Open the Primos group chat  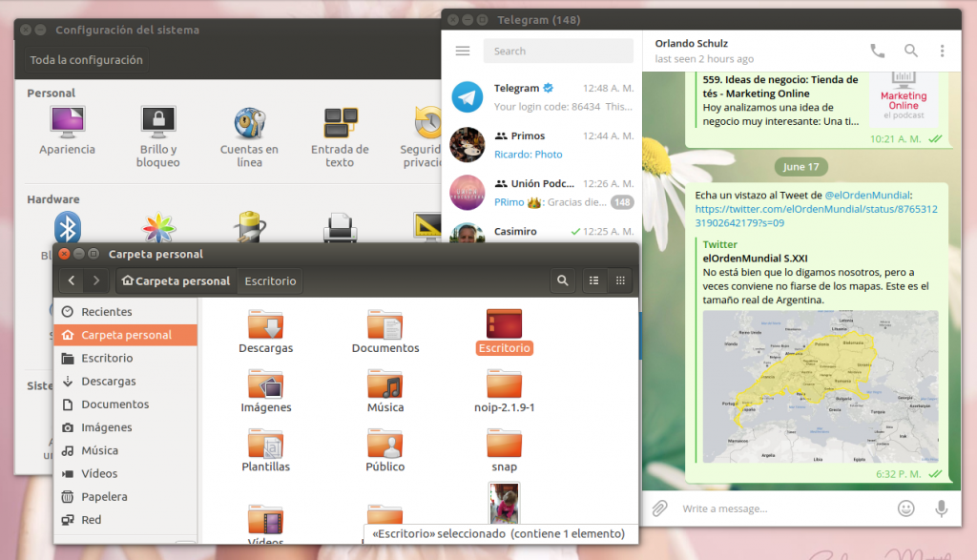coord(542,145)
